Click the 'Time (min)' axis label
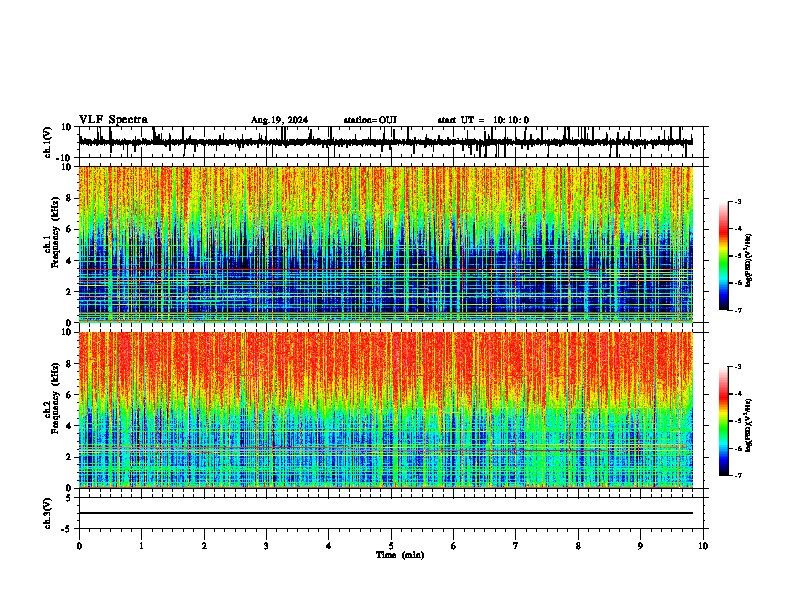The width and height of the screenshot is (792, 612). pos(400,555)
